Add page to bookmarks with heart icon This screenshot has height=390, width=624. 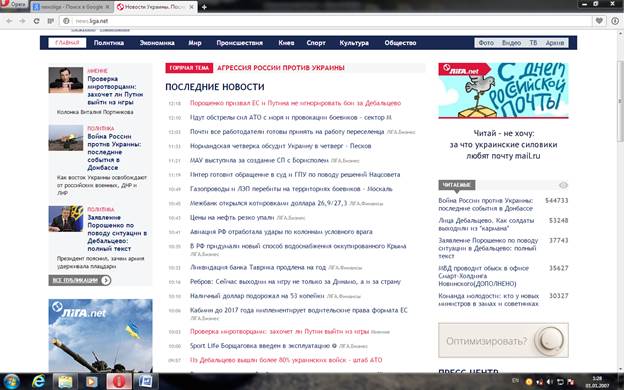coord(599,21)
